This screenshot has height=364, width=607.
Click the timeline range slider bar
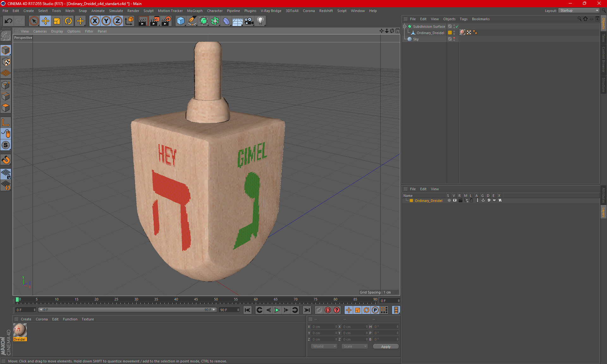pos(127,310)
